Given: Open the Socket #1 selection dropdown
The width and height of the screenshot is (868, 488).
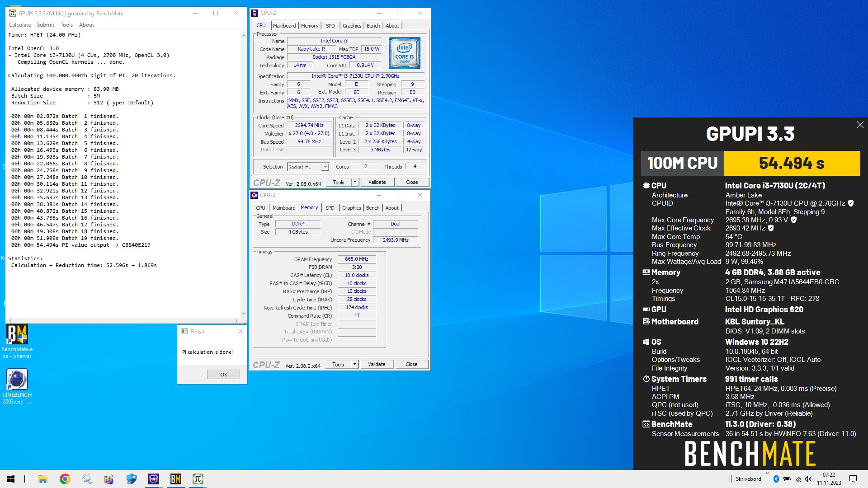Looking at the screenshot, I should tap(308, 167).
